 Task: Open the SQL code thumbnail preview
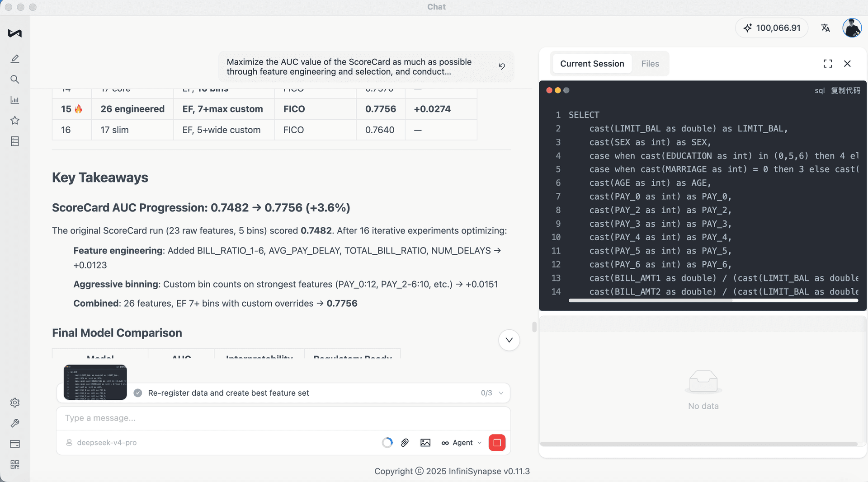pyautogui.click(x=95, y=382)
